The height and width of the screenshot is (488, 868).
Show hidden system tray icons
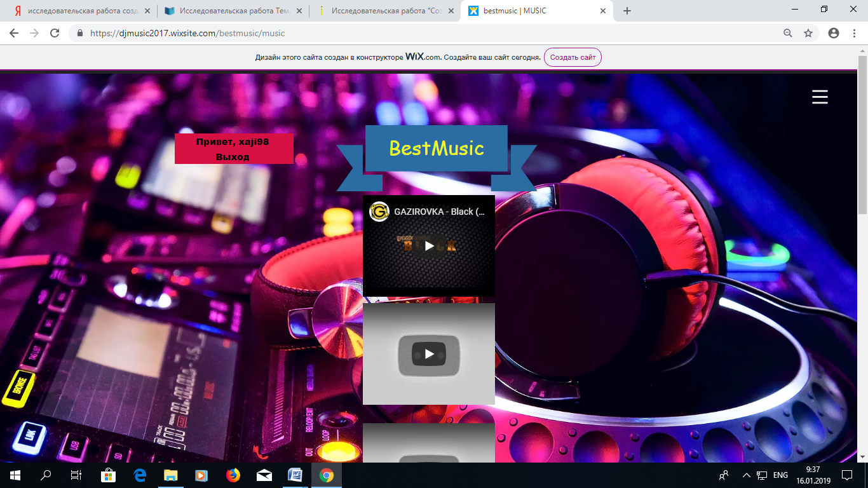pos(747,475)
